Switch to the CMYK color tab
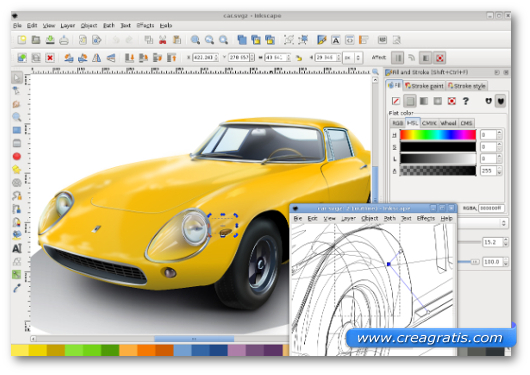 (x=429, y=123)
